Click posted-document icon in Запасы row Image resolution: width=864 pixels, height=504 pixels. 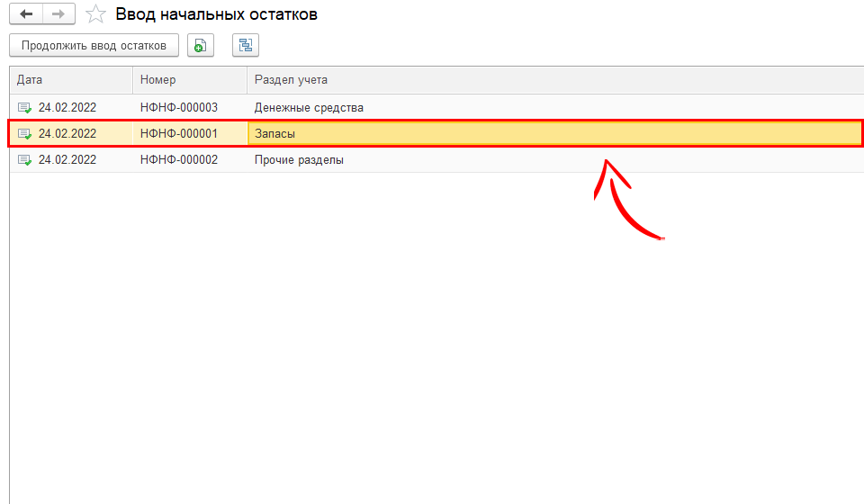24,134
